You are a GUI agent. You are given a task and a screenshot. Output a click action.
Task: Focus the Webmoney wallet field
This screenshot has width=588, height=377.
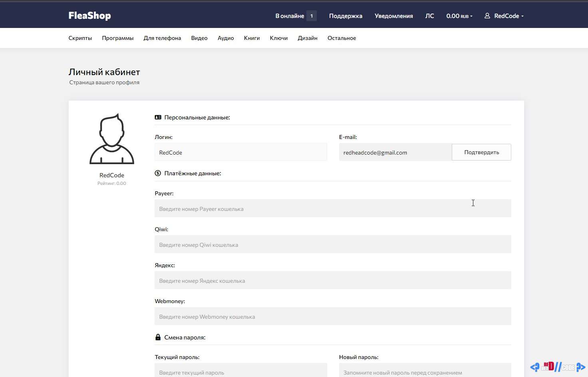333,316
